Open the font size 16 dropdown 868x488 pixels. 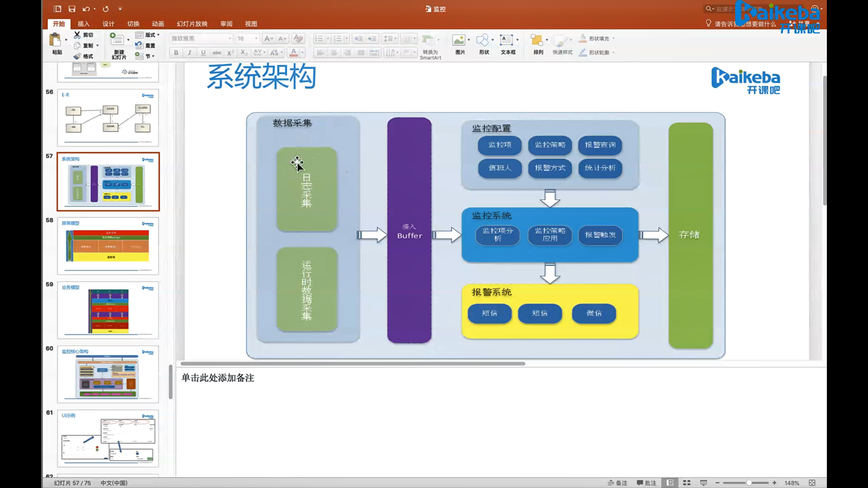[x=256, y=38]
